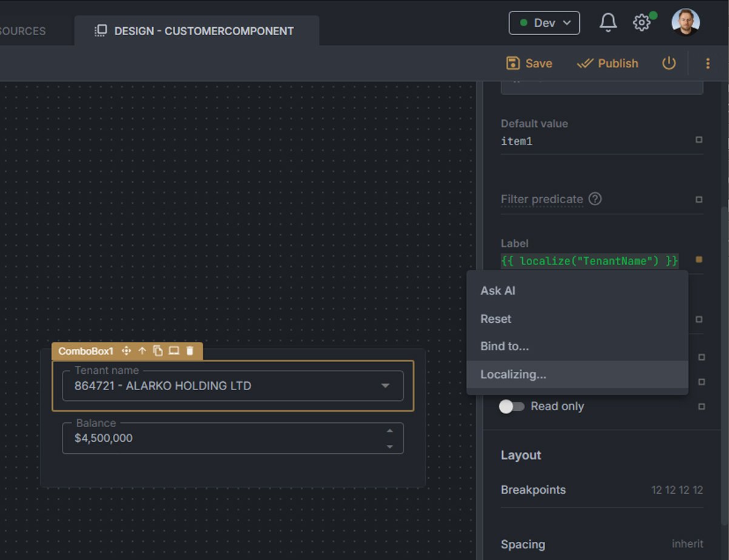Expand the Tenant name combo box
Screen dimensions: 729x560
tap(385, 386)
